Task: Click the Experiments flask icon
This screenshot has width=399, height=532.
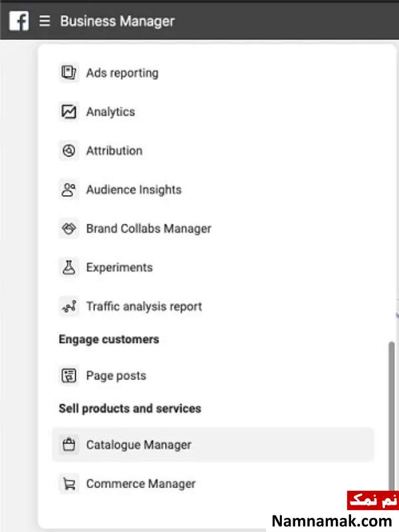Action: point(68,268)
